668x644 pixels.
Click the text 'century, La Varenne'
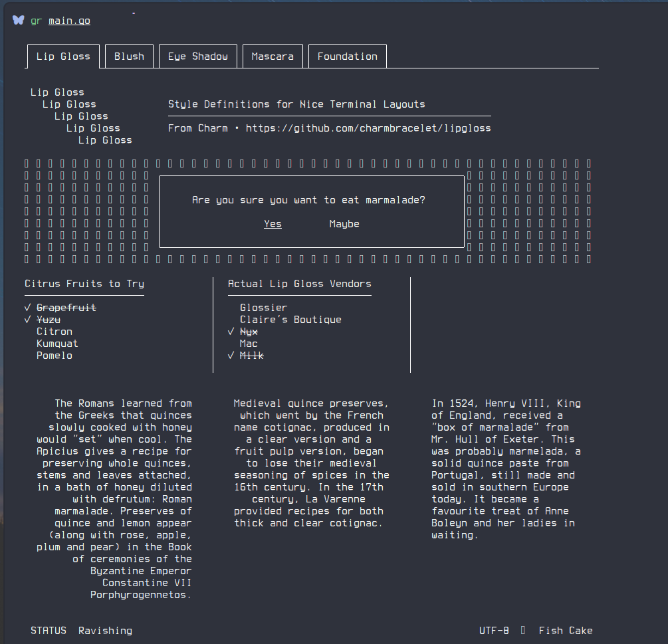pyautogui.click(x=308, y=498)
